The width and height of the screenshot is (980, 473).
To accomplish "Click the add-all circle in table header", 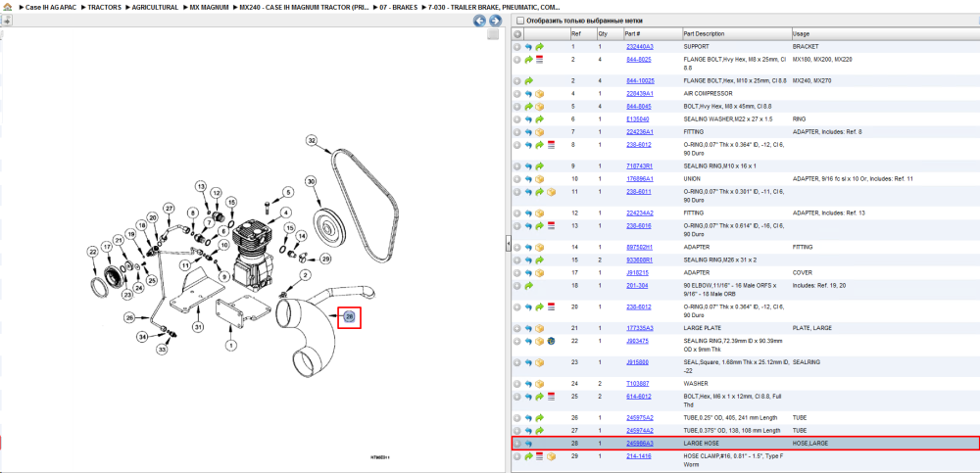I will (x=517, y=33).
